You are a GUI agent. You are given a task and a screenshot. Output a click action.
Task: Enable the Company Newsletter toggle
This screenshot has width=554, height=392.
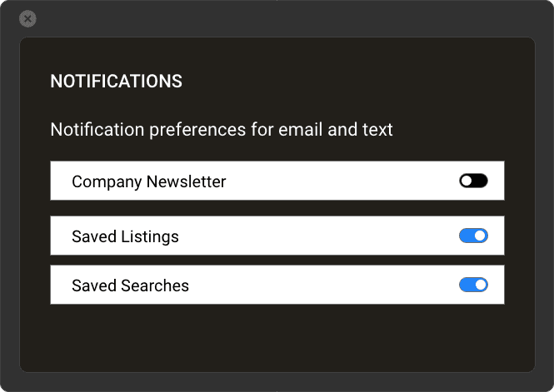click(473, 181)
